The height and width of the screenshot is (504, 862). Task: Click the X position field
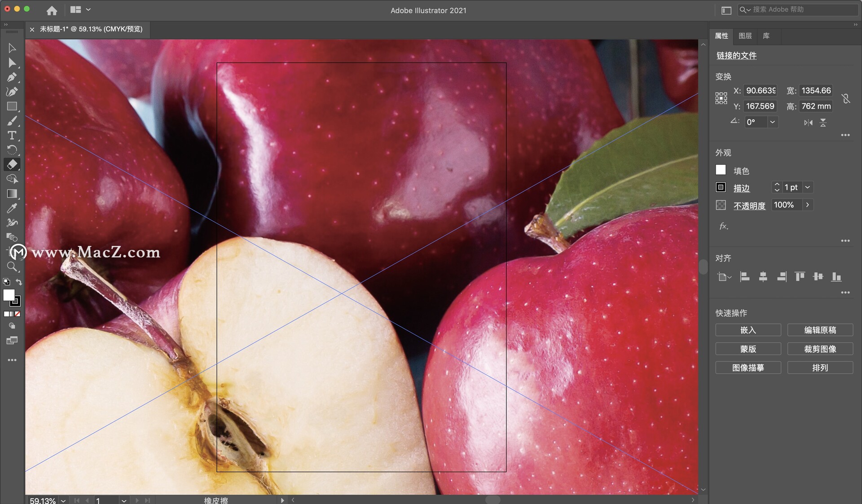pos(761,91)
